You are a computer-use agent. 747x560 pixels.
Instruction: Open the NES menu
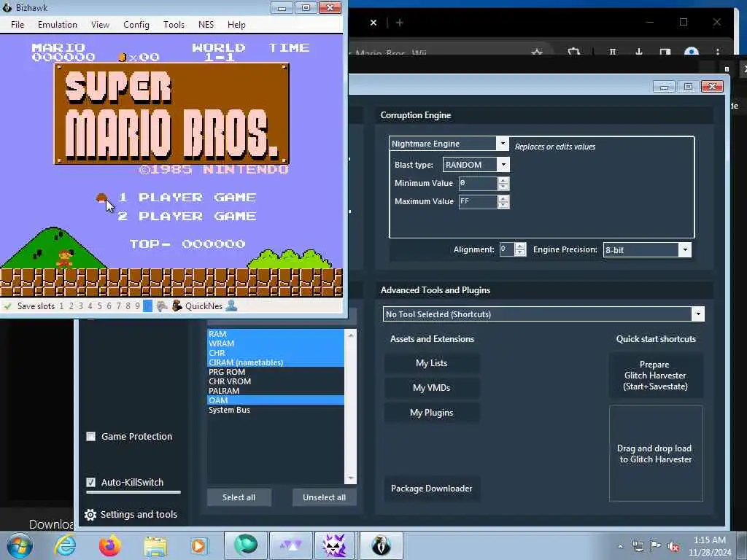[x=206, y=25]
